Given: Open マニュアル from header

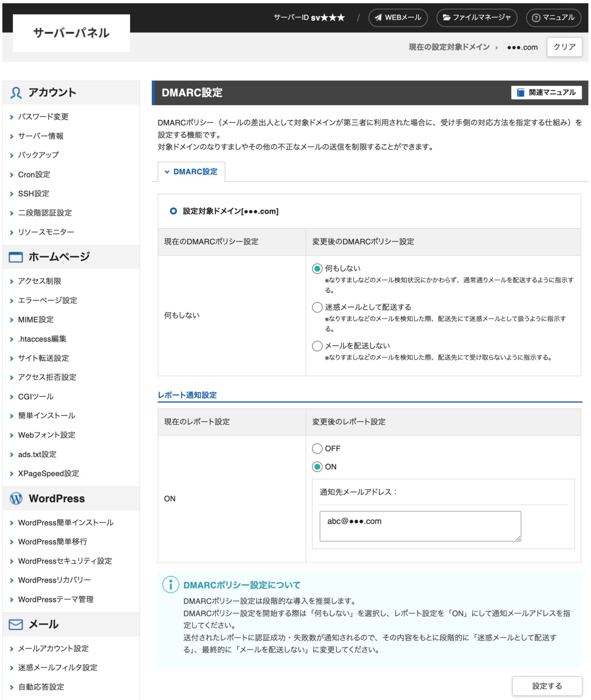Looking at the screenshot, I should pos(553,17).
